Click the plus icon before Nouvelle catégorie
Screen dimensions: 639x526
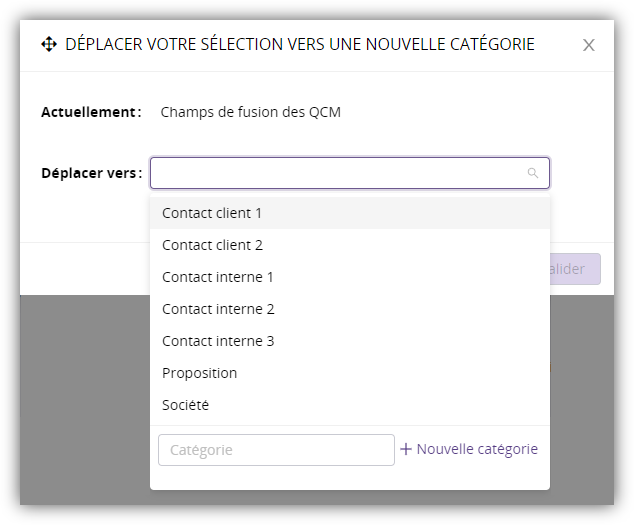[x=406, y=450]
